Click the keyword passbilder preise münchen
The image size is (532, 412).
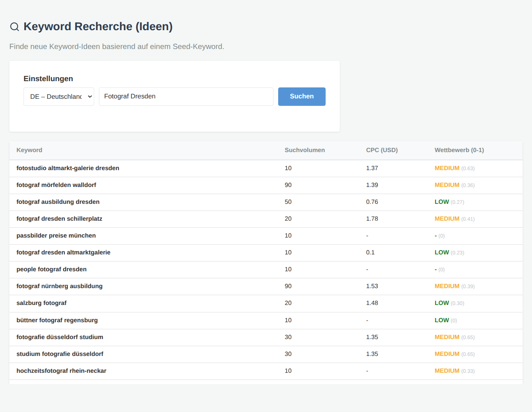[56, 236]
